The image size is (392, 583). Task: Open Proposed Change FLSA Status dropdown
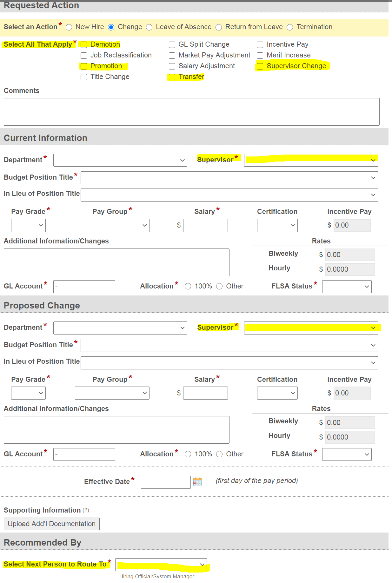click(x=347, y=454)
